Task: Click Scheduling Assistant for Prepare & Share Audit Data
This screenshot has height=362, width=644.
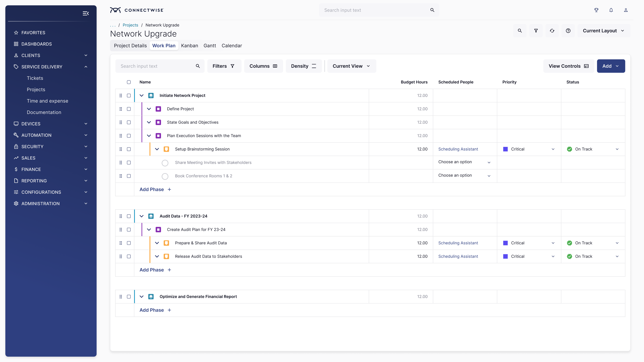Action: 458,243
